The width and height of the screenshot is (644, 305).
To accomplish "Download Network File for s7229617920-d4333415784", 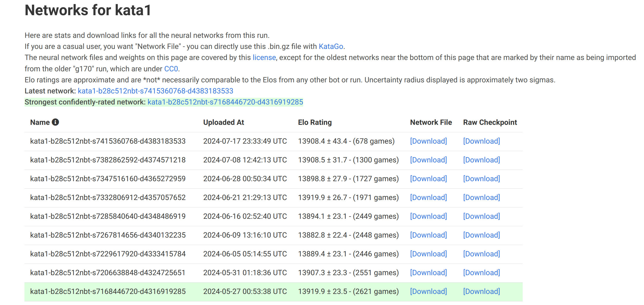I will click(x=428, y=254).
